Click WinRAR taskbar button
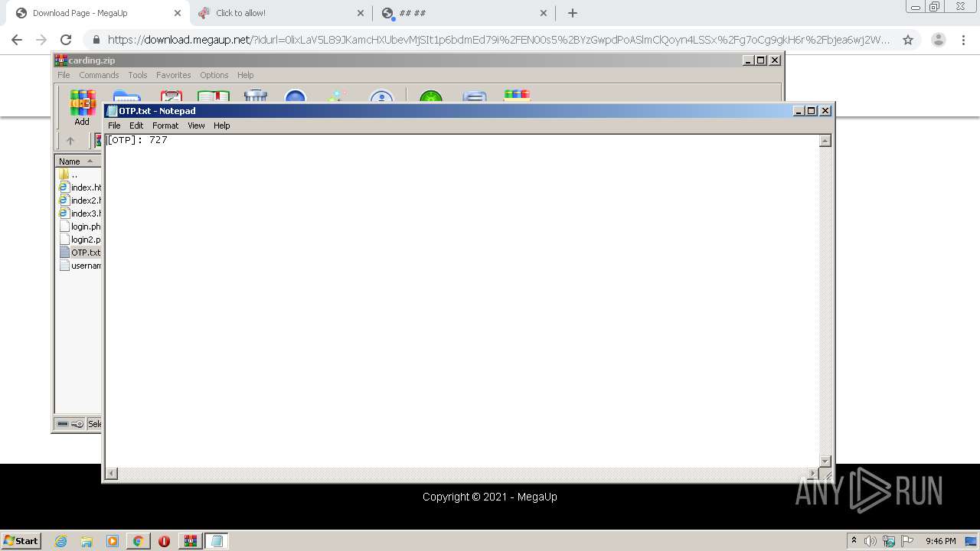This screenshot has height=551, width=980. [x=190, y=541]
